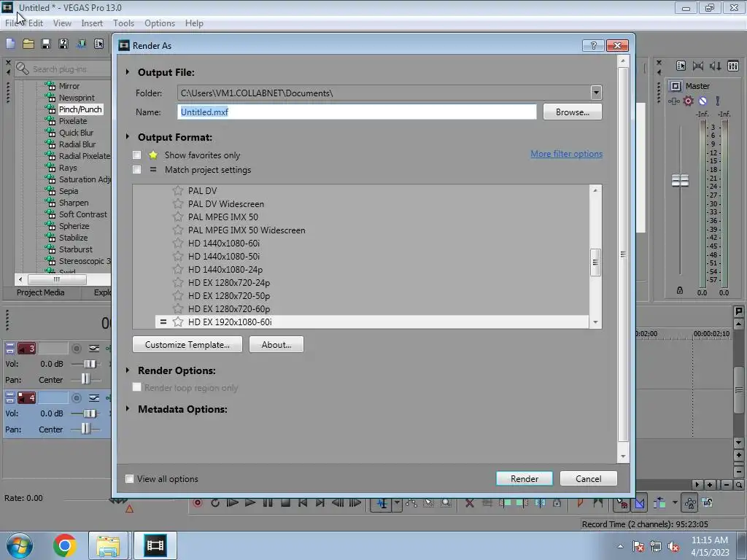
Task: Click the red X Delete icon
Action: click(x=469, y=503)
